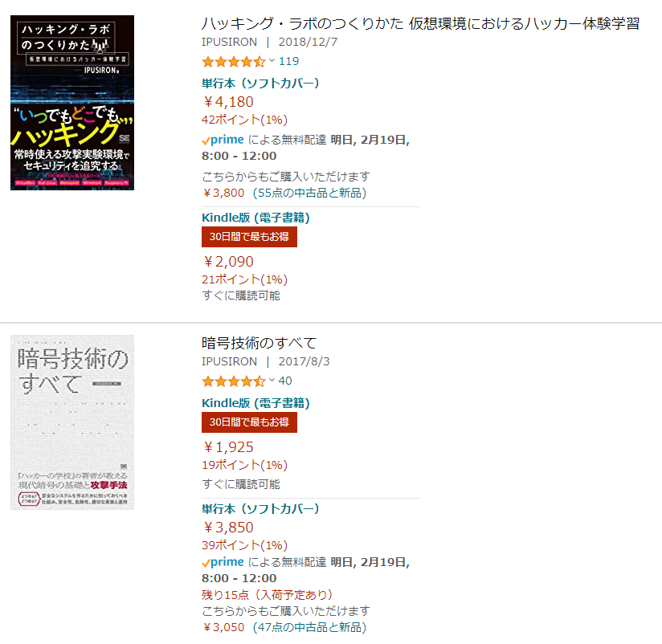The height and width of the screenshot is (644, 662).
Task: Open the 119 reviews count link
Action: (288, 61)
